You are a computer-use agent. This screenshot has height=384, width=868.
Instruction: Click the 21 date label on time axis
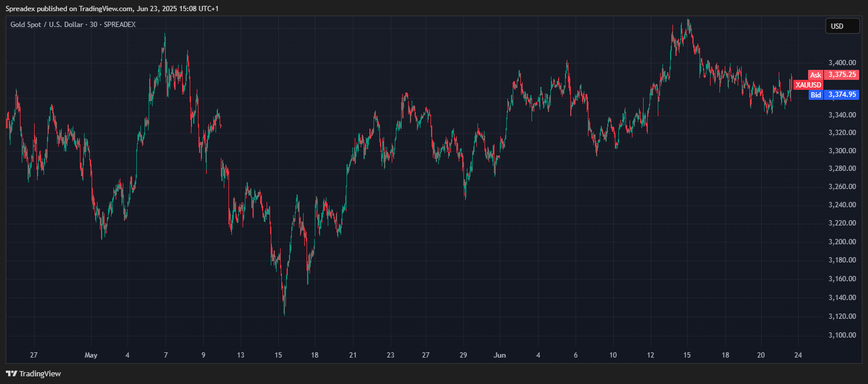[x=353, y=355]
